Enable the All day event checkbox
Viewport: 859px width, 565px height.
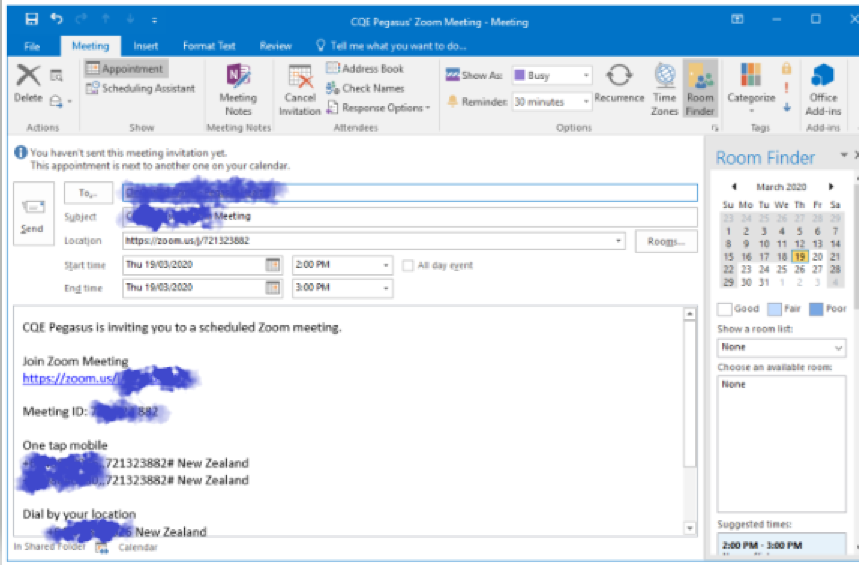click(x=408, y=265)
